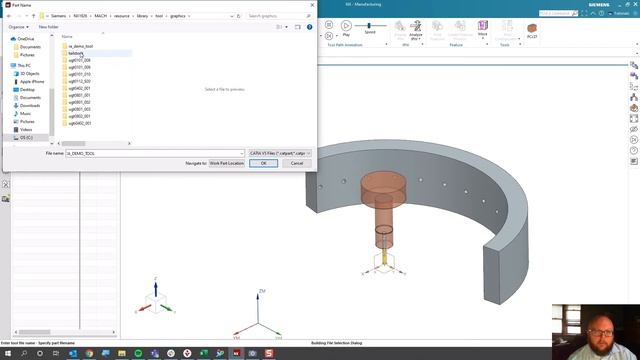640x360 pixels.
Task: Click the Find a Command search box
Action: click(x=558, y=13)
